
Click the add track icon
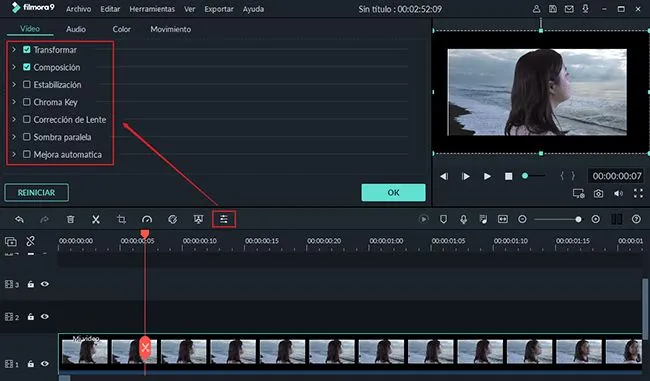click(x=11, y=241)
